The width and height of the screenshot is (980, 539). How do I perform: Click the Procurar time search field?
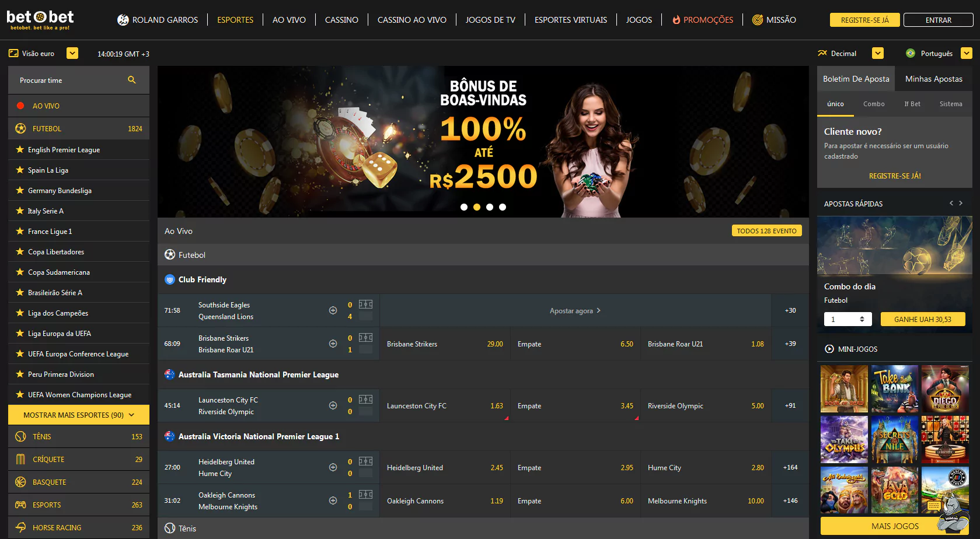click(79, 80)
